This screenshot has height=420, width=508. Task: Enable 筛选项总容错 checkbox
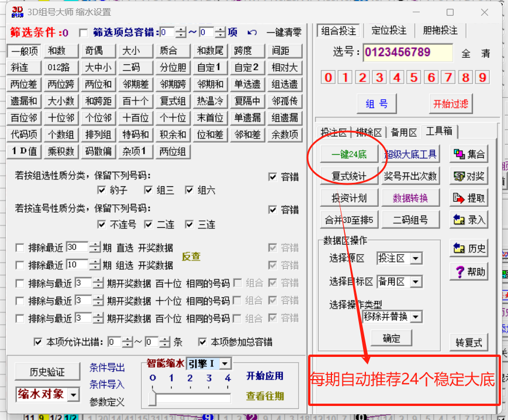(x=83, y=33)
